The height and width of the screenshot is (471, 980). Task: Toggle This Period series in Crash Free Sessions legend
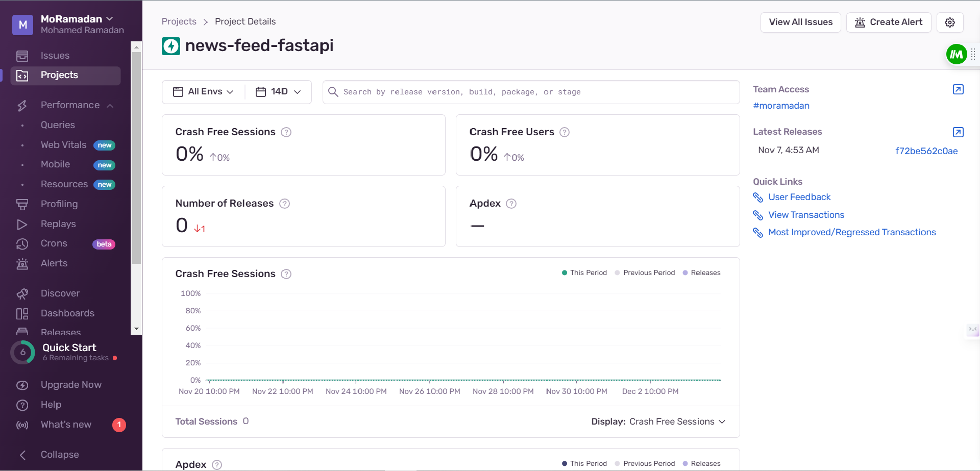pyautogui.click(x=584, y=273)
